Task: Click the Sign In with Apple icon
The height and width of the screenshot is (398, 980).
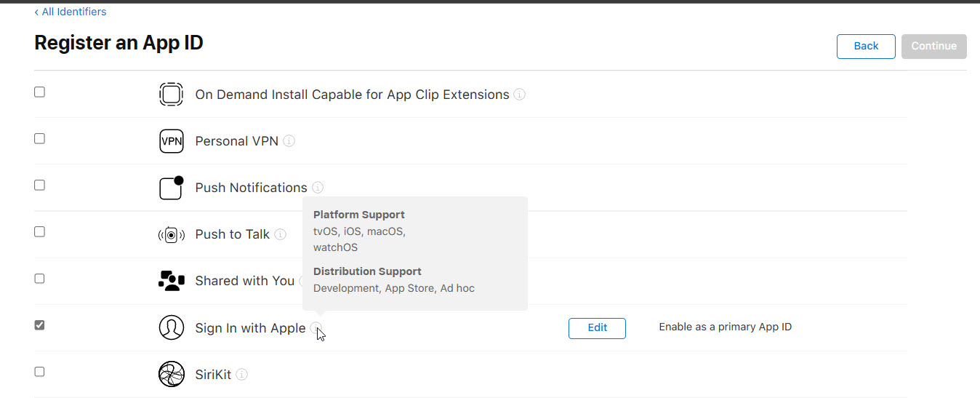Action: (x=171, y=327)
